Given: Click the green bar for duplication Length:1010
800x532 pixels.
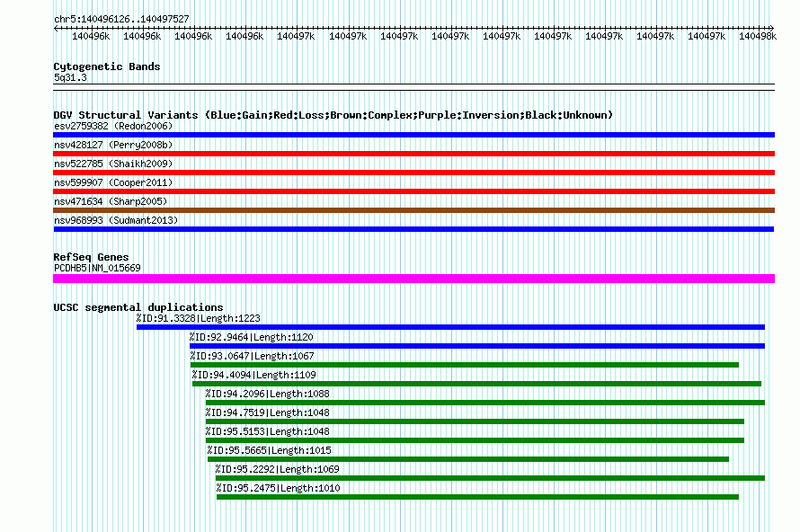Looking at the screenshot, I should tap(477, 497).
